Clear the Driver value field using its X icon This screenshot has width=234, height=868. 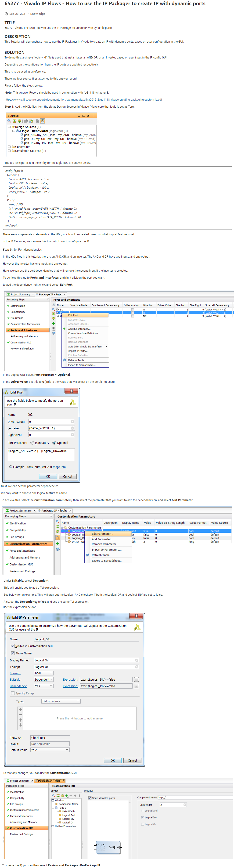[72, 422]
